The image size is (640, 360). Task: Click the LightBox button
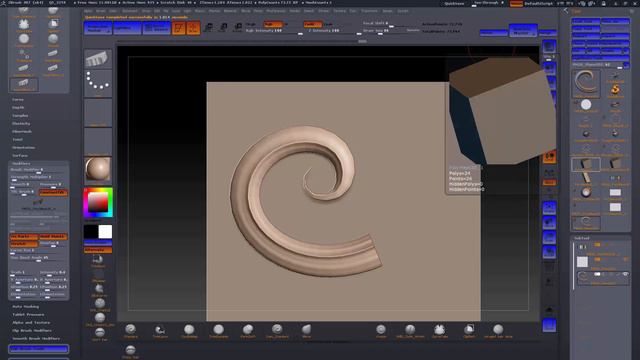(127, 28)
